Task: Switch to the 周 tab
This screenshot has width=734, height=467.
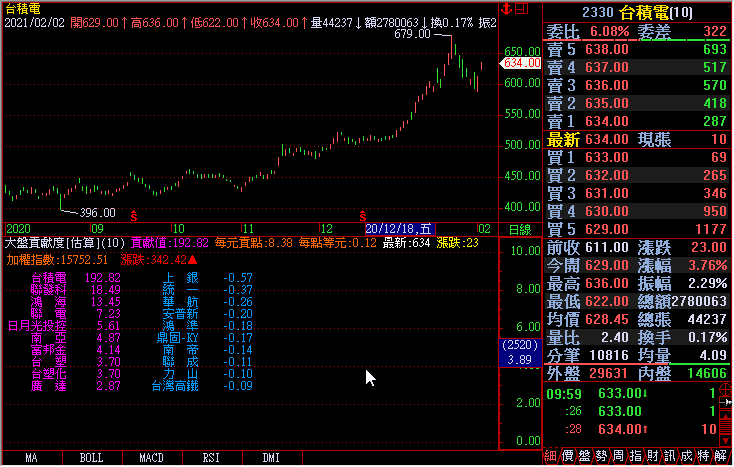Action: [618, 456]
